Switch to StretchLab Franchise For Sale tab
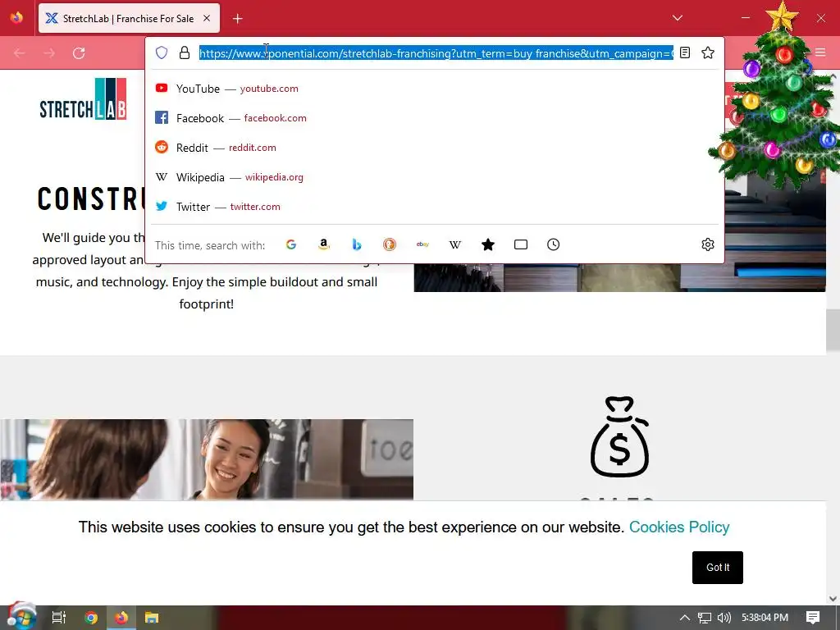 coord(129,19)
